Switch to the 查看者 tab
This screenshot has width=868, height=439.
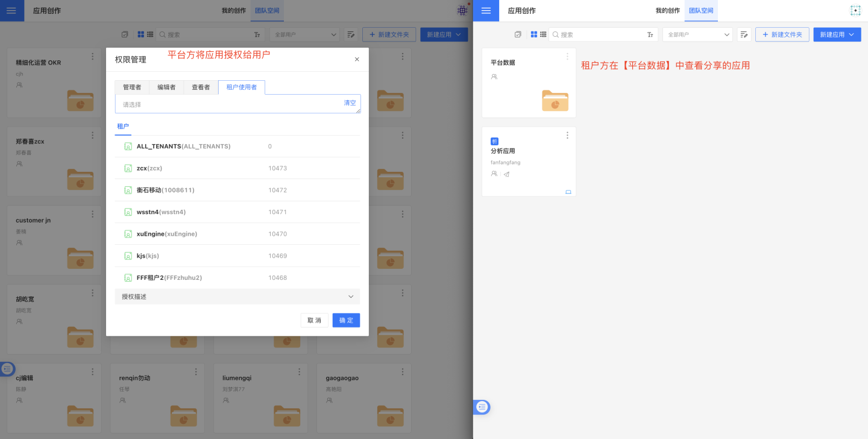(201, 87)
